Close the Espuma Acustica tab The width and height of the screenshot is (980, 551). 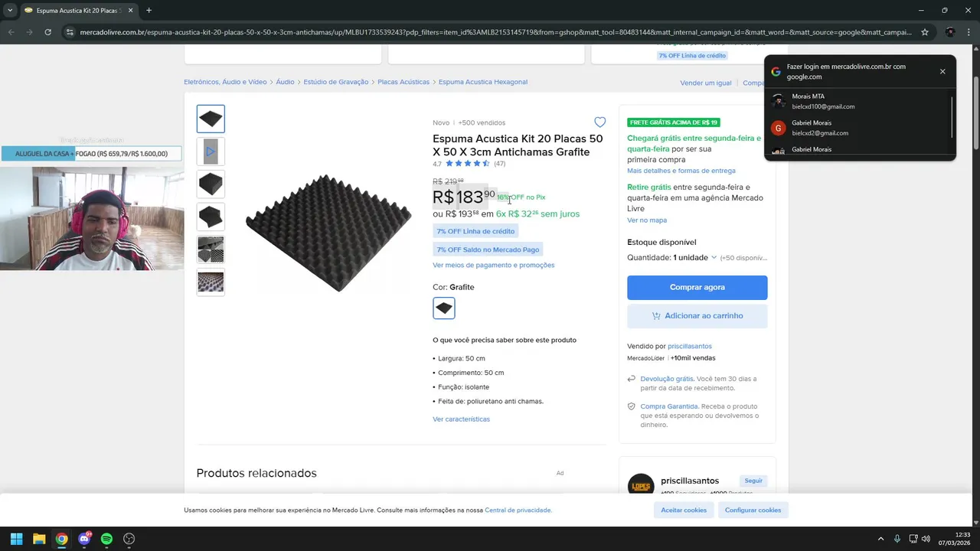[x=130, y=11]
